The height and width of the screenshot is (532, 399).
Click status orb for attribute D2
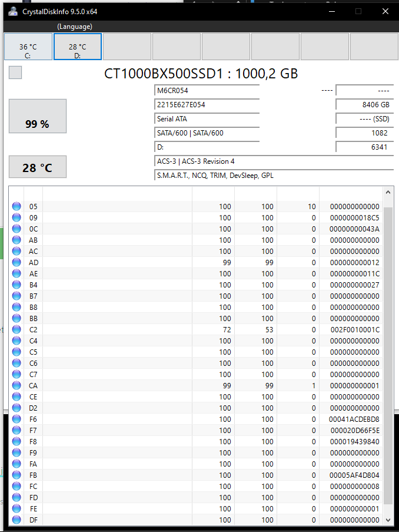click(16, 408)
